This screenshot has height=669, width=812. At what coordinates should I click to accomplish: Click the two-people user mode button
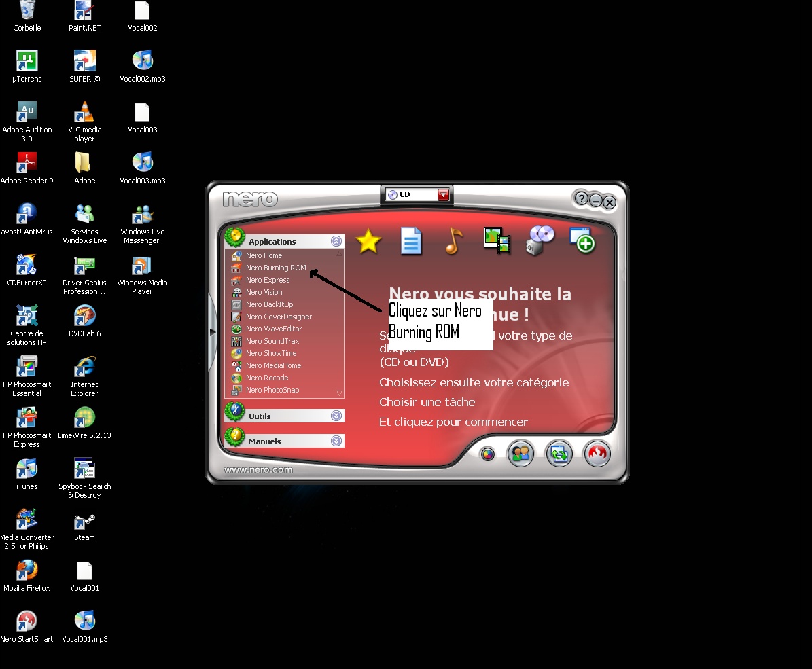click(521, 454)
